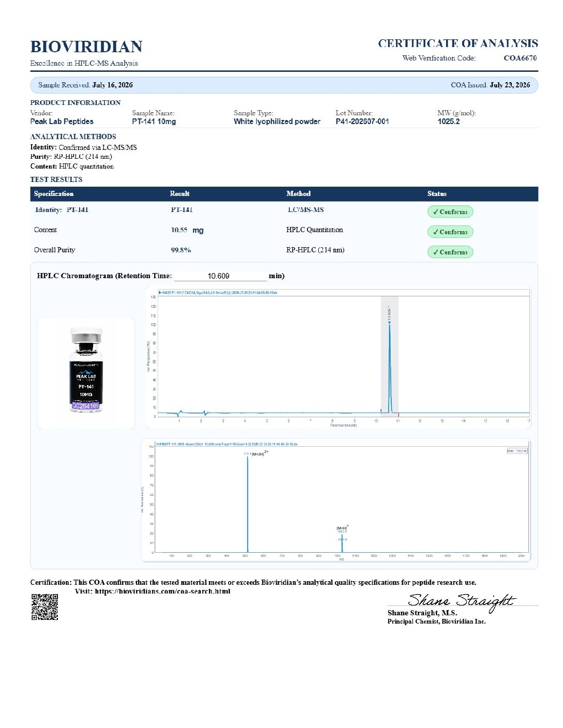Click the Sample Received date July 16, 2026
This screenshot has height=728, width=563.
tap(112, 85)
